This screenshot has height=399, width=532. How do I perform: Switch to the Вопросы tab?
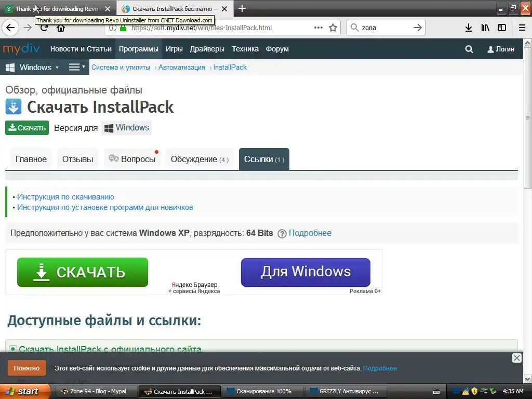(132, 159)
